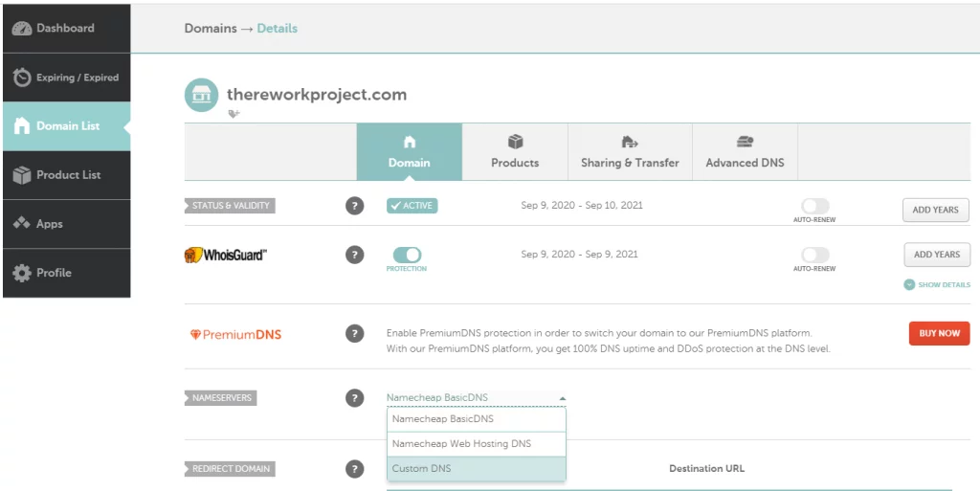Open help icon for WhoisGuard
Viewport: 980px width, 491px height.
[354, 255]
